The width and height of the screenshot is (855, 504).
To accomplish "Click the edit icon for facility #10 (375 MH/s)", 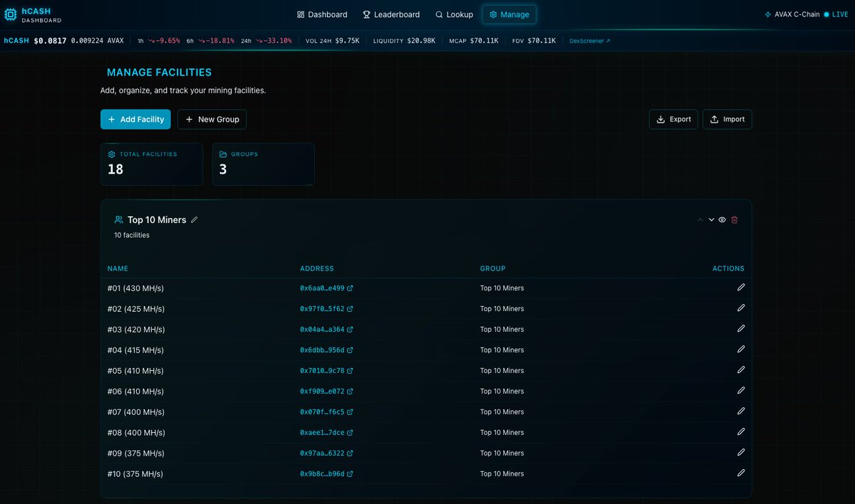I will [x=741, y=473].
